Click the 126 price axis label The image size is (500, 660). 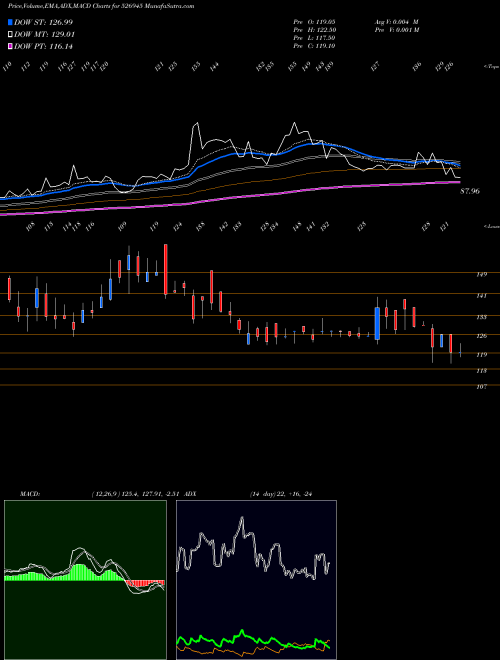point(481,336)
